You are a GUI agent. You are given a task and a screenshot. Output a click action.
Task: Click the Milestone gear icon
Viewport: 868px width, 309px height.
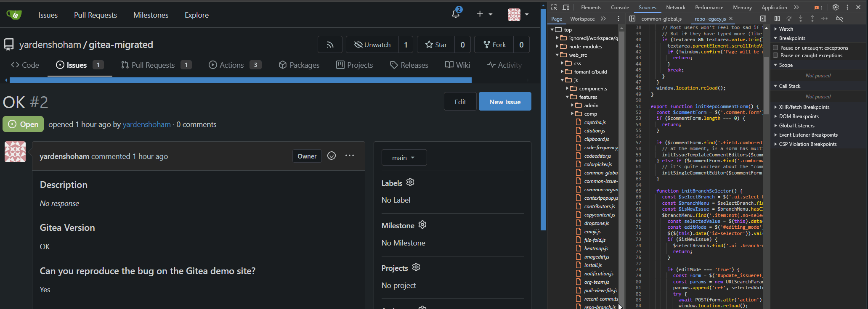pyautogui.click(x=422, y=225)
